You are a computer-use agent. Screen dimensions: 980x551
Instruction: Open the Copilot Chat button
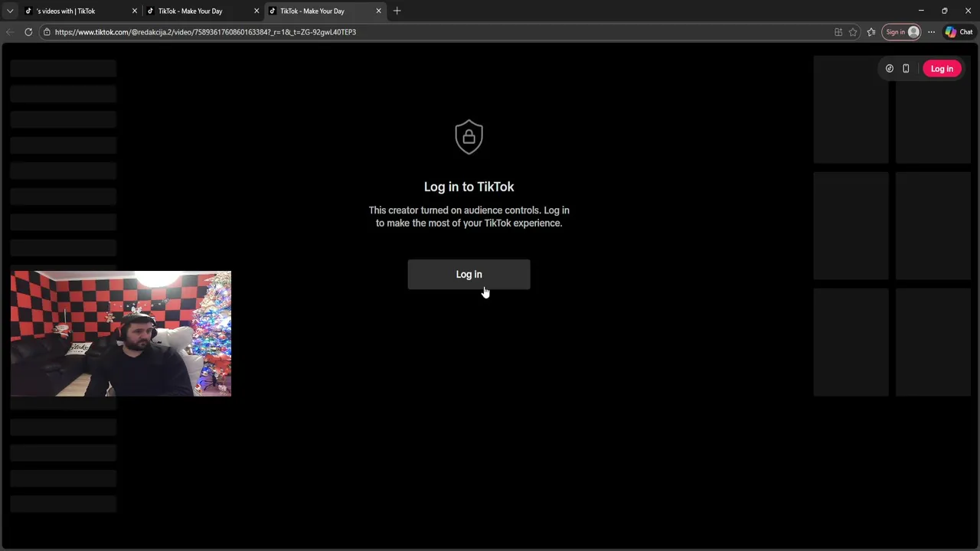(x=959, y=32)
